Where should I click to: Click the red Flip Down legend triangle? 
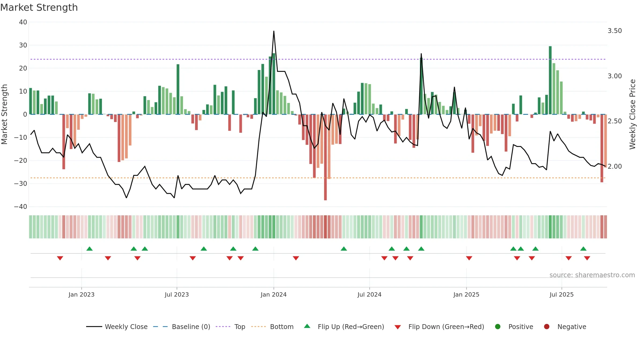point(398,327)
